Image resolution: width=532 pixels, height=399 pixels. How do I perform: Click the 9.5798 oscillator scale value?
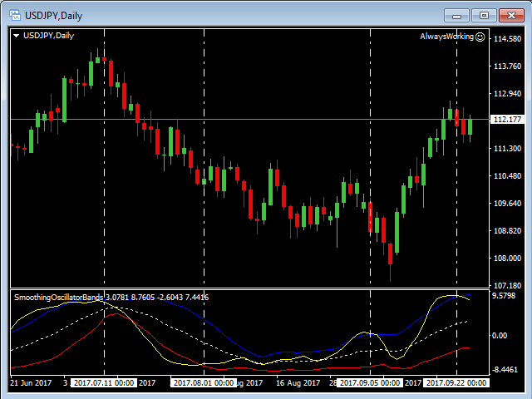click(x=506, y=295)
